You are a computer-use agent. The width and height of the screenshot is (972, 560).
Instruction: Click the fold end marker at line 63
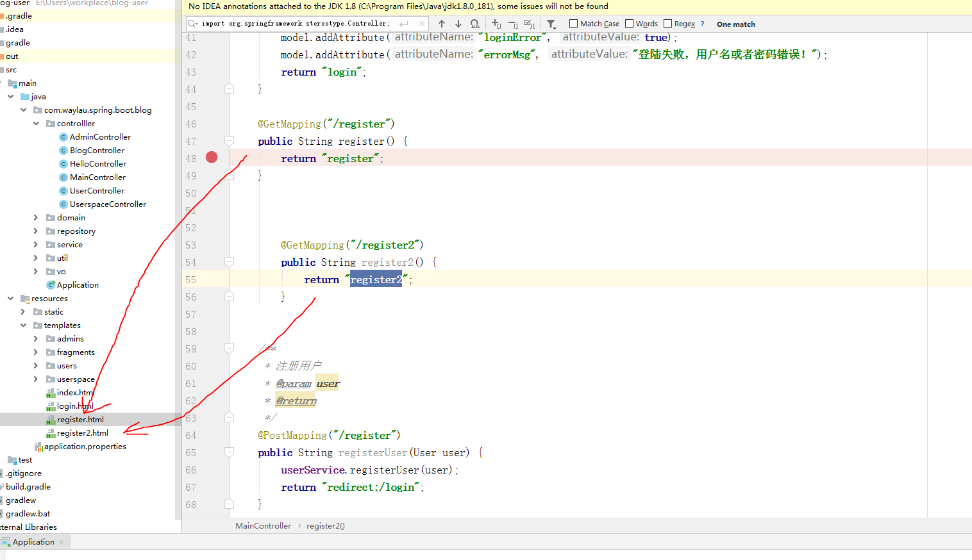229,417
